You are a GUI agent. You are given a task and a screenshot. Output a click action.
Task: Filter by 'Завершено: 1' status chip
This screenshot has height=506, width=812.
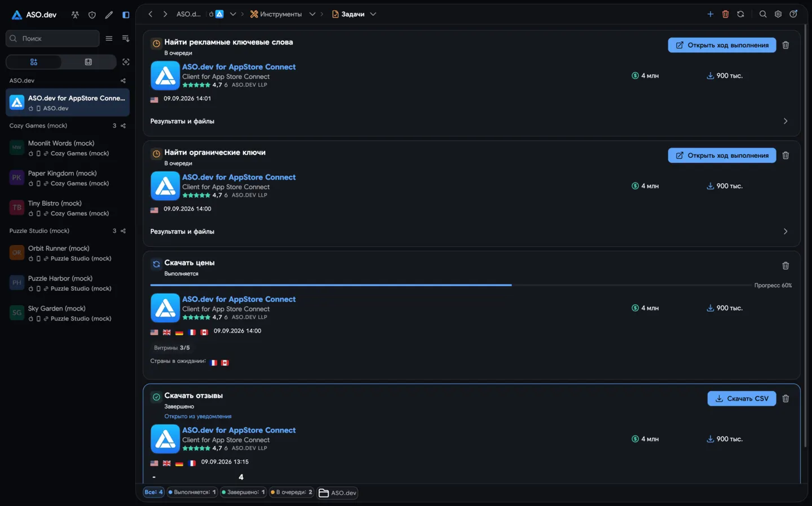pyautogui.click(x=243, y=492)
